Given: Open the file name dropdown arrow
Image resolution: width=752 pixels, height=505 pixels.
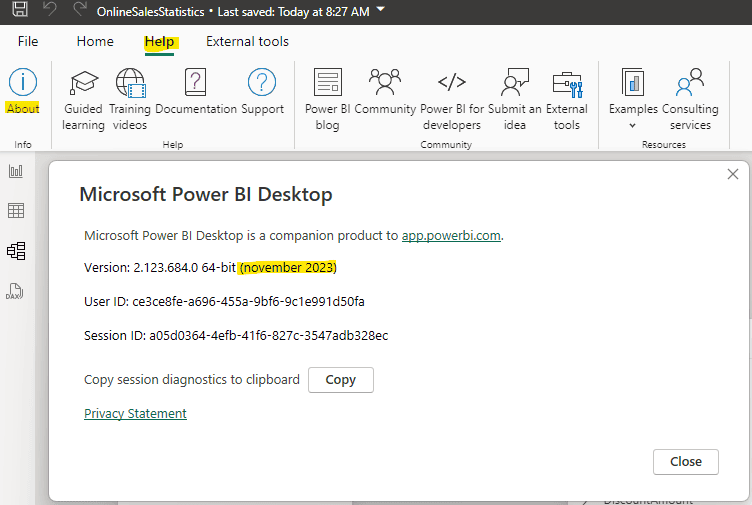Looking at the screenshot, I should pyautogui.click(x=381, y=9).
